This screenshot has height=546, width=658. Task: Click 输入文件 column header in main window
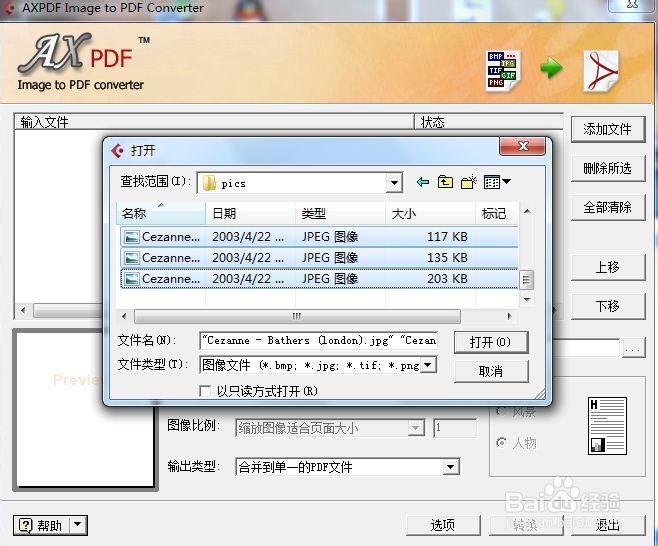point(214,122)
